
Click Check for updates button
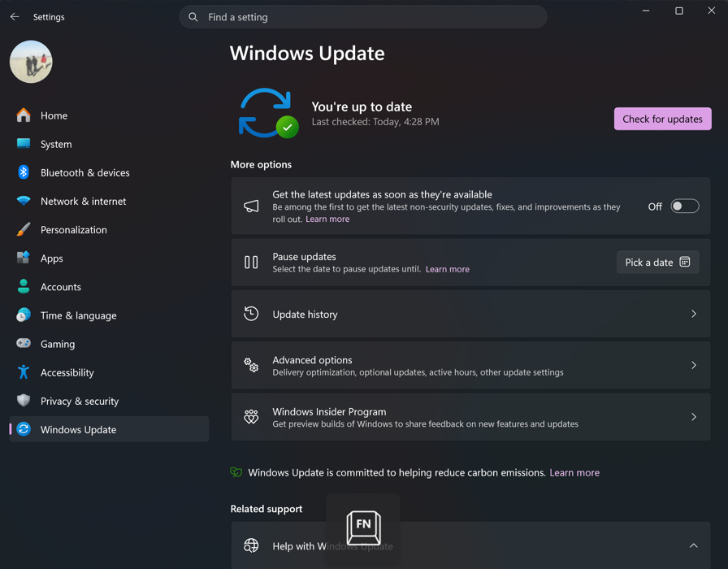tap(662, 119)
